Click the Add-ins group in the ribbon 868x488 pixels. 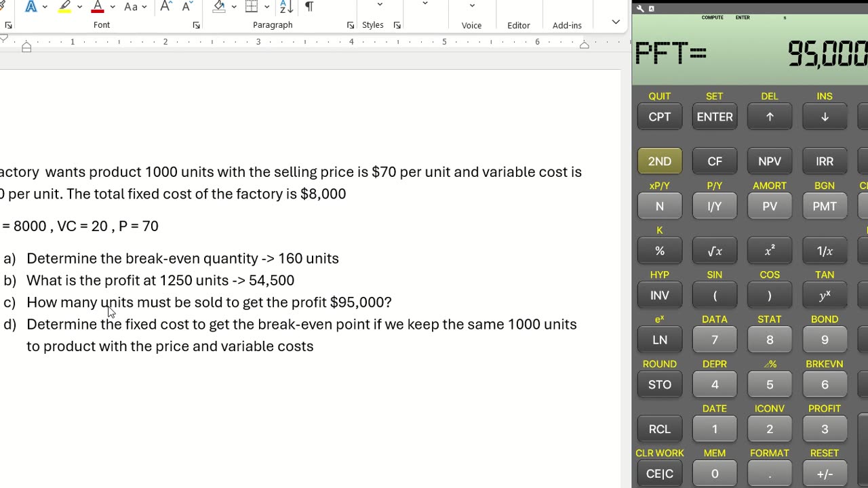[567, 25]
